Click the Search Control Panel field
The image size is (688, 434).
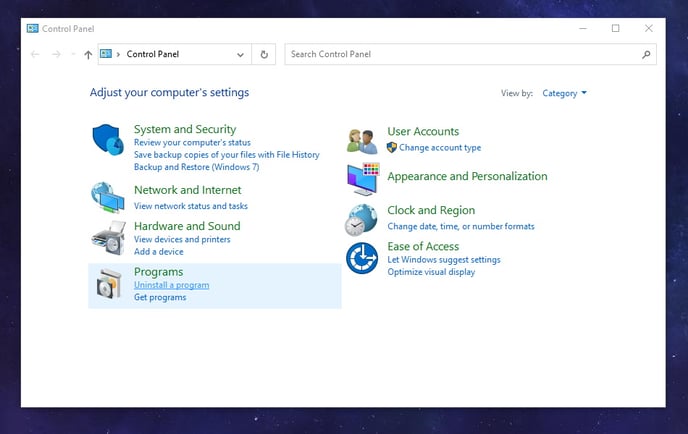coord(470,54)
